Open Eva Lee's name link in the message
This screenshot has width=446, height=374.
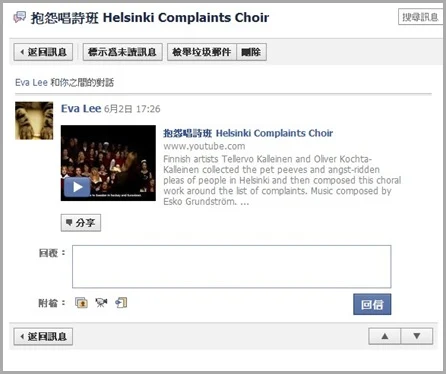(x=81, y=109)
